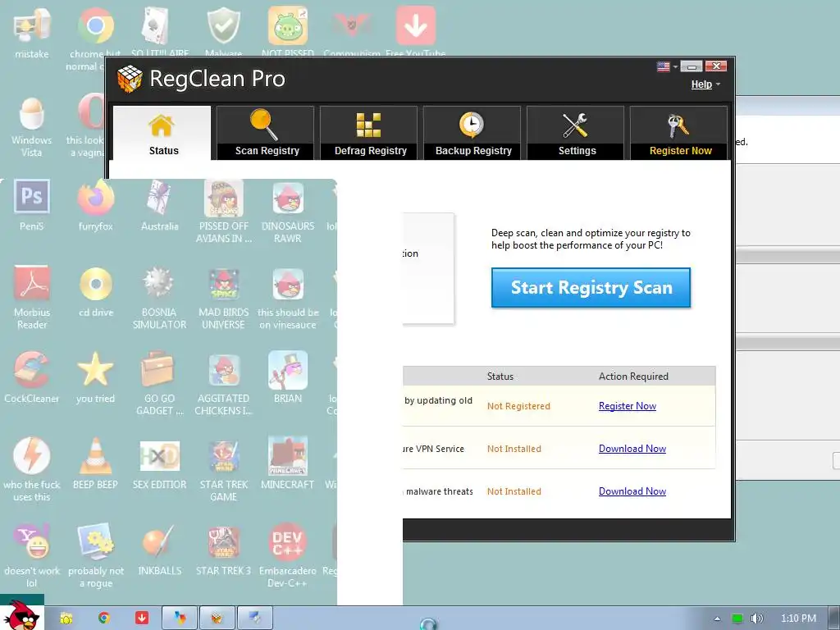Click Download Now for the VPN Service row
This screenshot has height=630, width=840.
pyautogui.click(x=632, y=449)
